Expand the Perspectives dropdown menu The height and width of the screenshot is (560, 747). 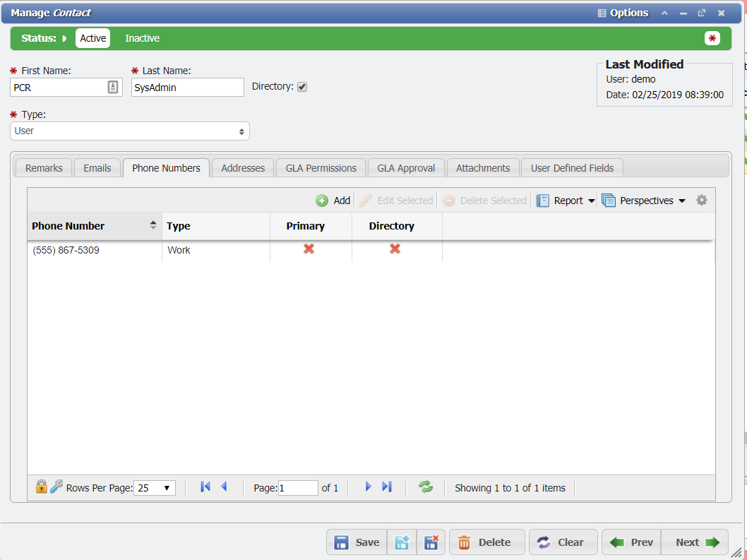pyautogui.click(x=645, y=201)
